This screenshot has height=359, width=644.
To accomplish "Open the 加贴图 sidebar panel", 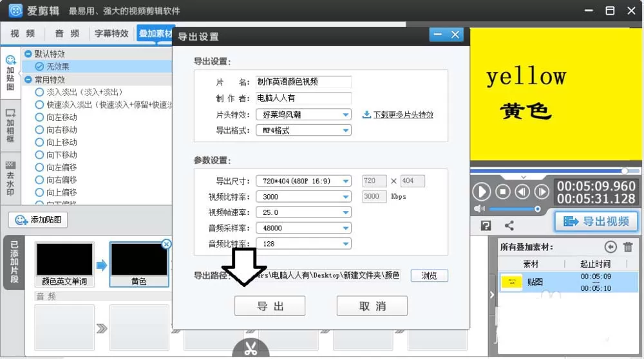I will pyautogui.click(x=10, y=73).
